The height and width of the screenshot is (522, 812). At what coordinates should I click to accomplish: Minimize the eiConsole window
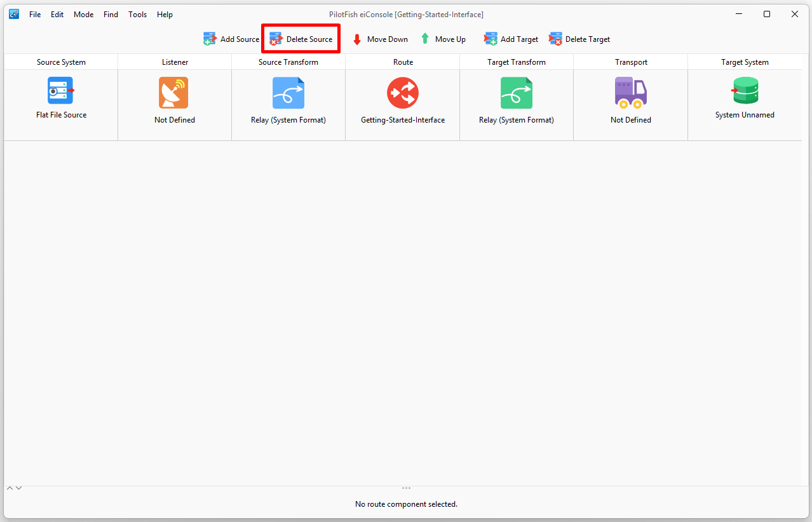[x=739, y=14]
